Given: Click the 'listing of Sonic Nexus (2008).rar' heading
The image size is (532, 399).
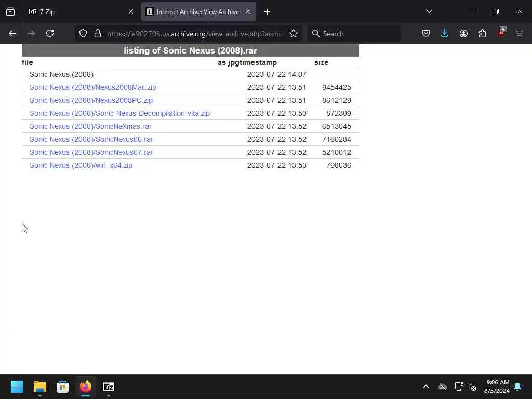Looking at the screenshot, I should coord(190,50).
